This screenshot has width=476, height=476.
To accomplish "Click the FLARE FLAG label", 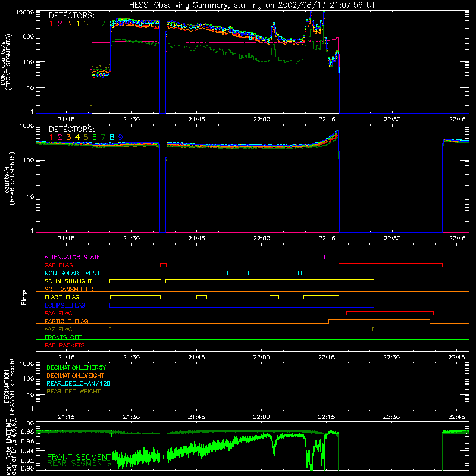I will [62, 297].
